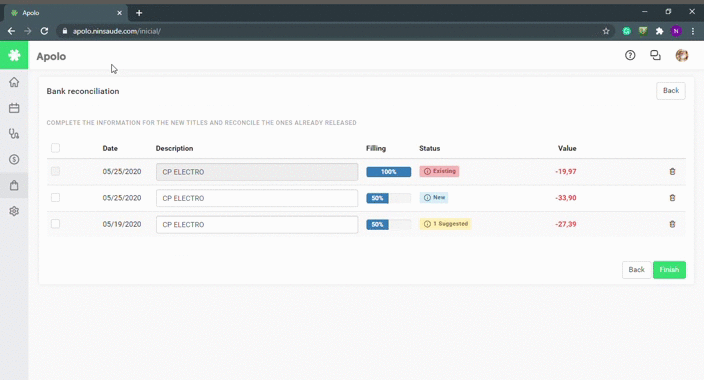
Task: Delete the -19,97 row with trash icon
Action: click(672, 172)
